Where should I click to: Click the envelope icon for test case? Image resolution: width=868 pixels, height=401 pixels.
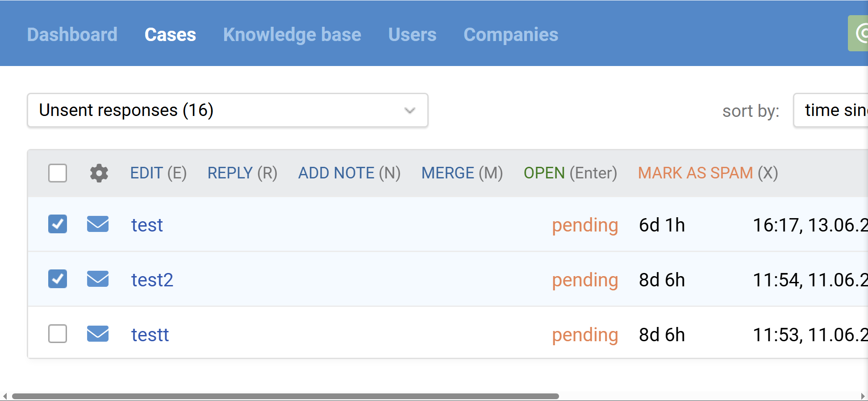(98, 224)
